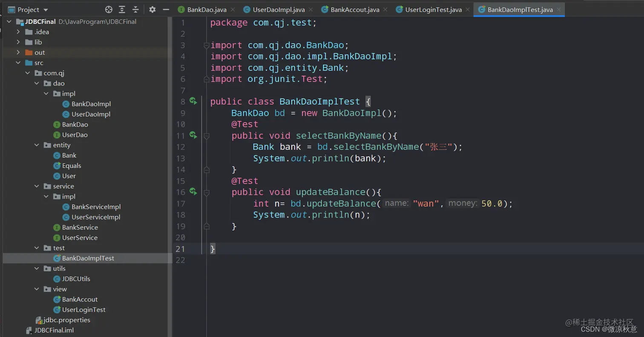Run selectBankByName test gutter icon
This screenshot has height=337, width=644.
[193, 135]
